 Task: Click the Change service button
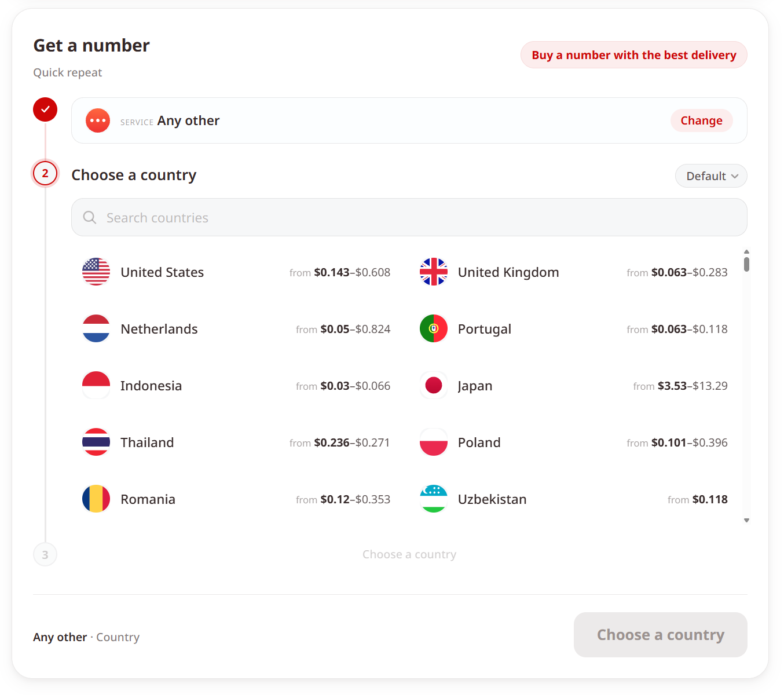pyautogui.click(x=702, y=120)
